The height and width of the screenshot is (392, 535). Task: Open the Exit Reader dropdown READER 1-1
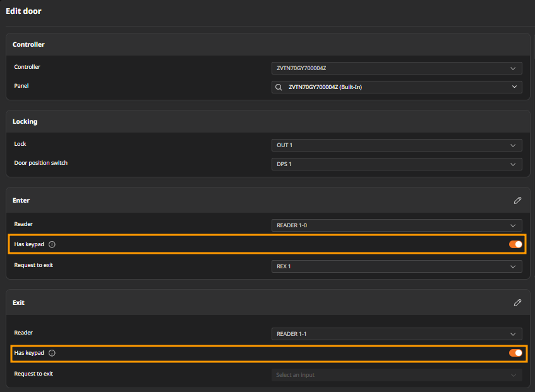[x=397, y=334]
